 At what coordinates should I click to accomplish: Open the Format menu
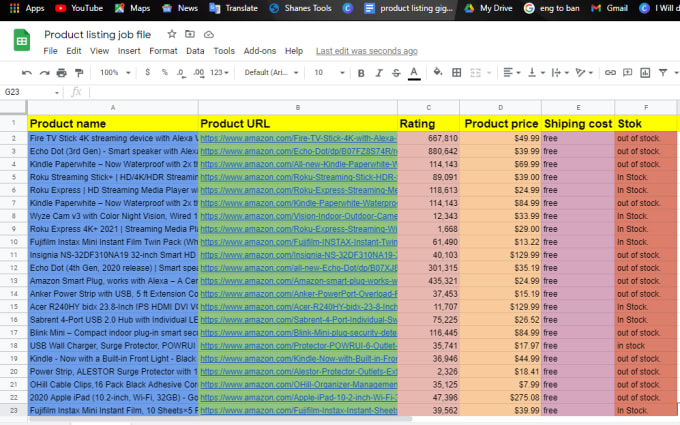[163, 51]
